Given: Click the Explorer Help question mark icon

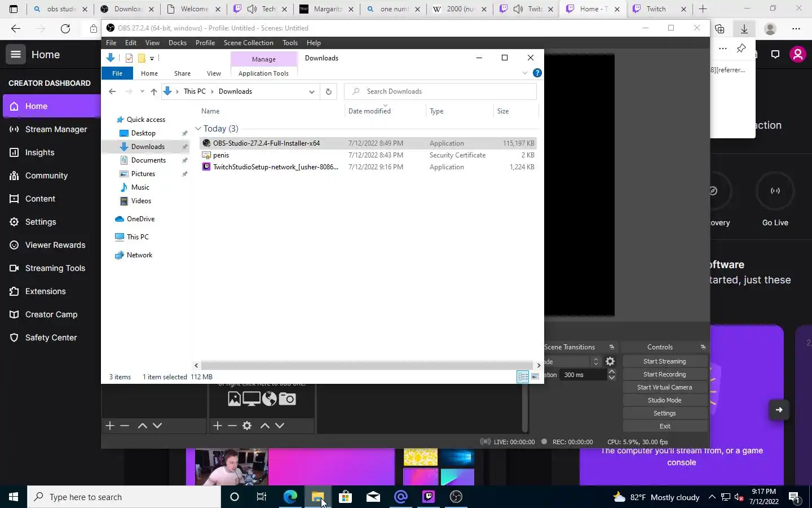Looking at the screenshot, I should click(x=537, y=73).
